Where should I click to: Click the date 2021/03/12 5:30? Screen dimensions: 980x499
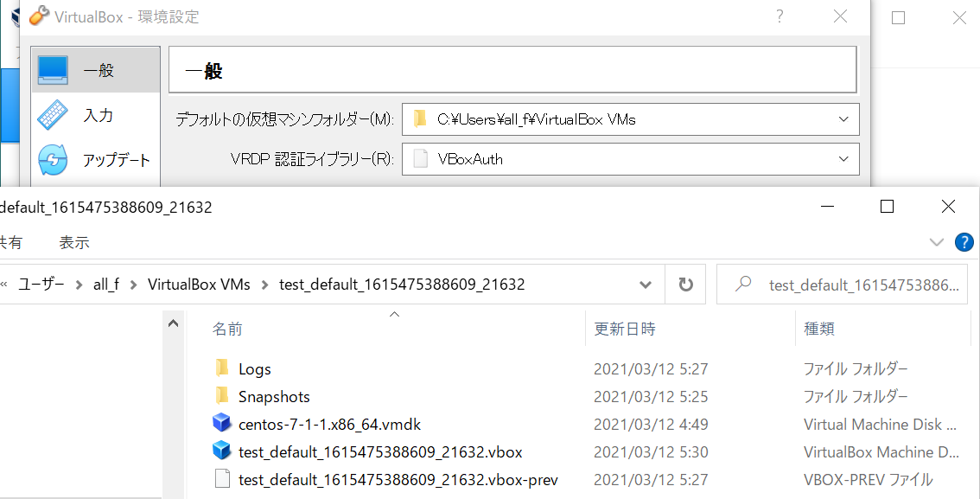coord(651,451)
